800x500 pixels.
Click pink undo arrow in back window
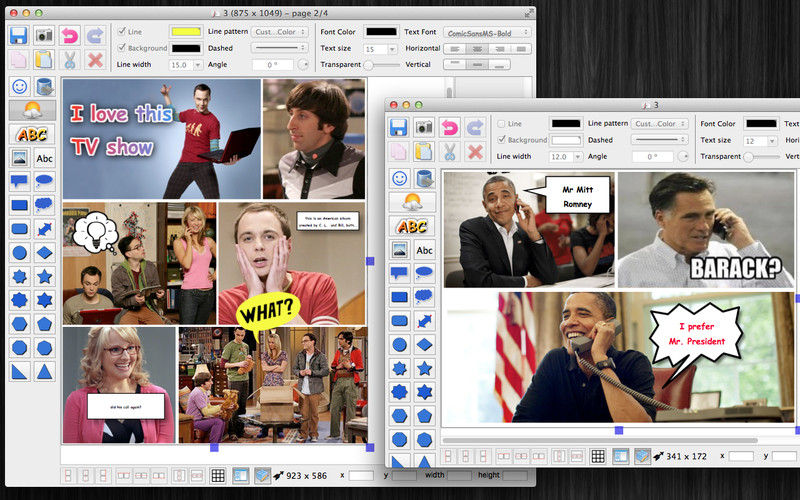(69, 35)
